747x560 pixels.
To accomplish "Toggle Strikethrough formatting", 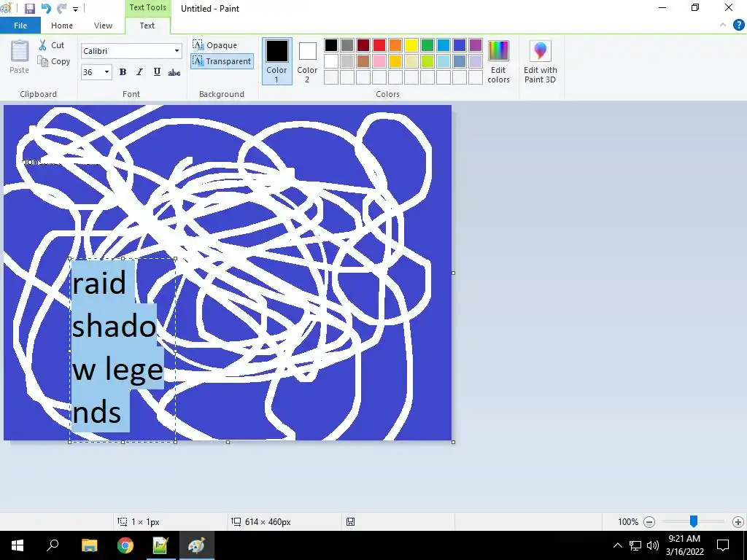I will tap(174, 72).
